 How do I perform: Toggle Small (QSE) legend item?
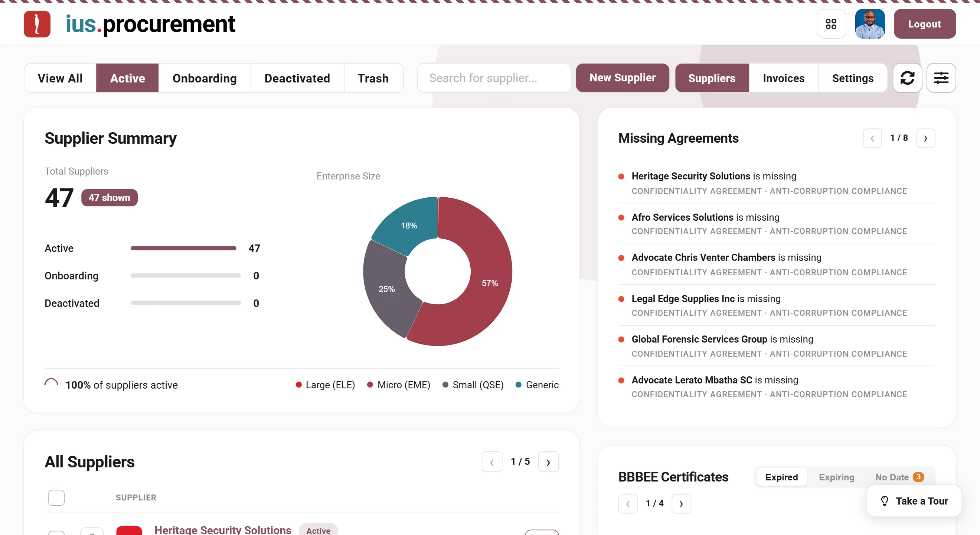473,385
